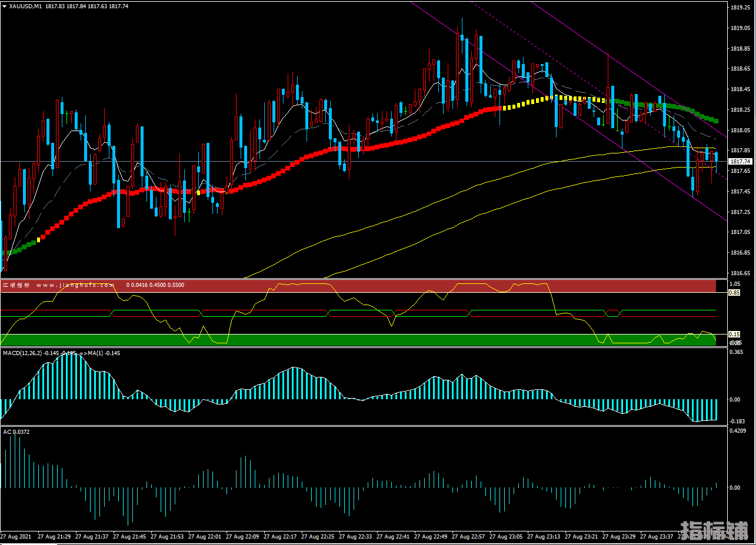Select the AC 0.0372 indicator label
The width and height of the screenshot is (756, 545).
tap(16, 432)
